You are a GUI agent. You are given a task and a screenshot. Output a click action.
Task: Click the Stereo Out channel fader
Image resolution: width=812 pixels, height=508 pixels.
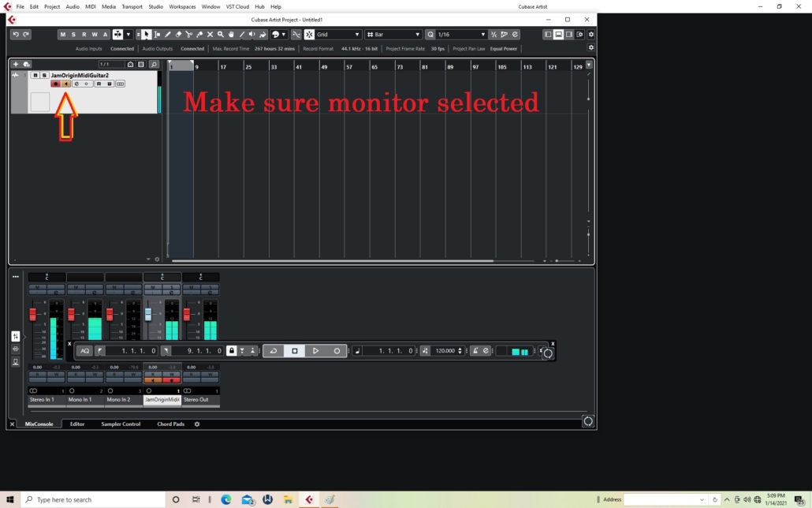click(186, 314)
